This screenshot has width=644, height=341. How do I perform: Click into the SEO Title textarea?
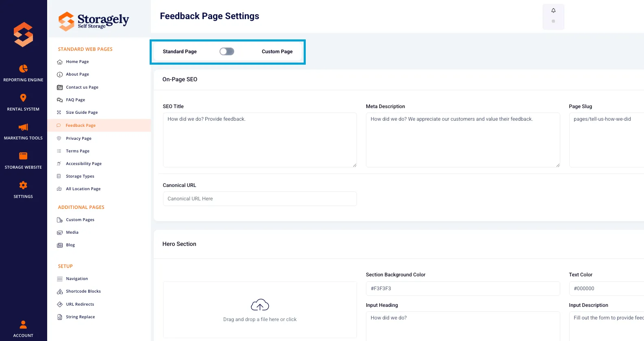(x=260, y=140)
